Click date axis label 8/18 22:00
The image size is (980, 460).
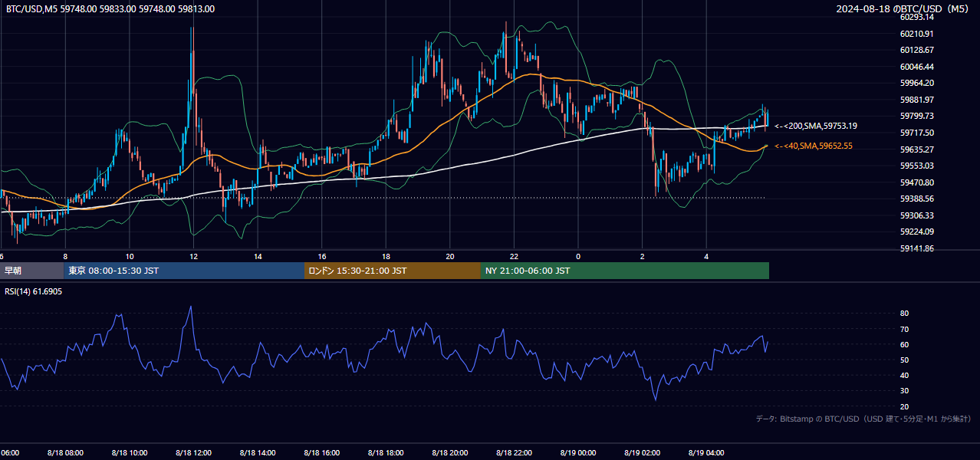[x=514, y=453]
